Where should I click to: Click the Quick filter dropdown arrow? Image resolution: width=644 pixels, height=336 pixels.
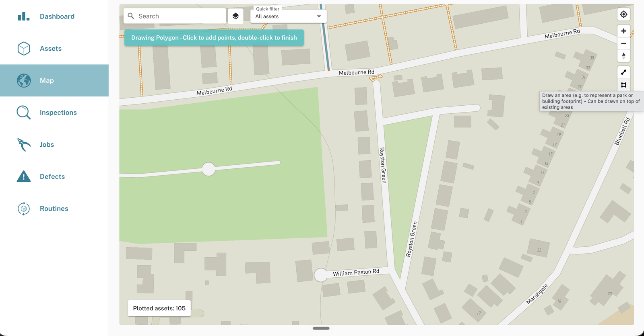pos(319,16)
